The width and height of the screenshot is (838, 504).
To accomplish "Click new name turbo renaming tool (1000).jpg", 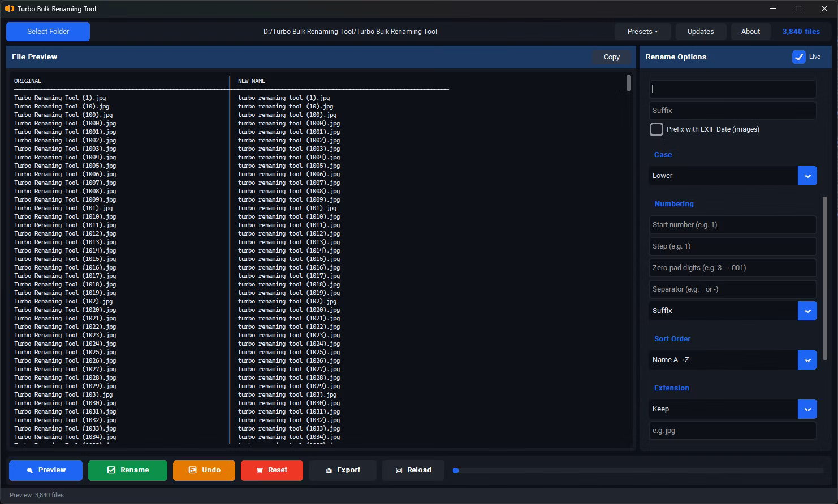I will pyautogui.click(x=289, y=123).
